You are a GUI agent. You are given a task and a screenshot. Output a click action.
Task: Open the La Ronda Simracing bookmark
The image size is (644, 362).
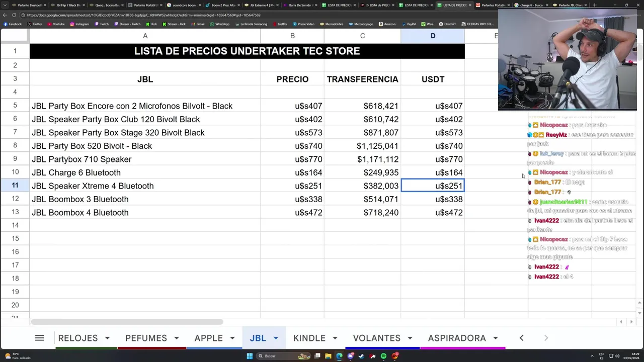250,24
